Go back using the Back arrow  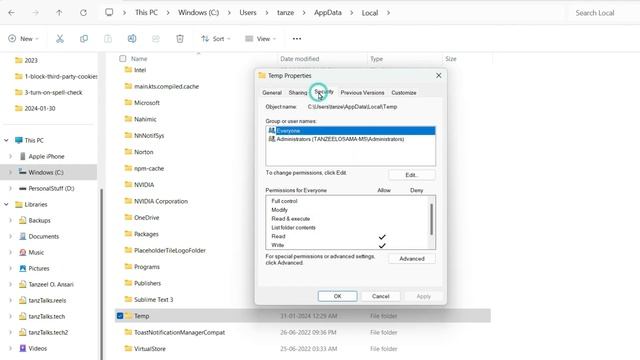click(x=11, y=13)
